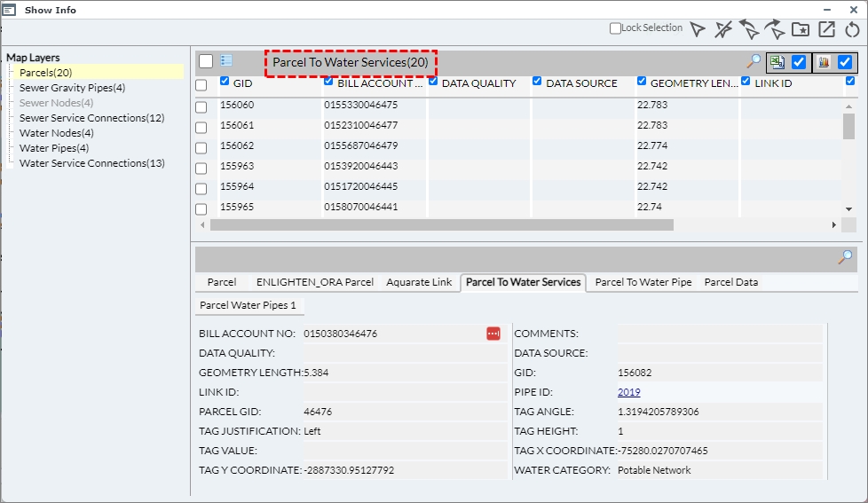Open the Pipe ID 2019 link
This screenshot has width=868, height=503.
(x=628, y=392)
